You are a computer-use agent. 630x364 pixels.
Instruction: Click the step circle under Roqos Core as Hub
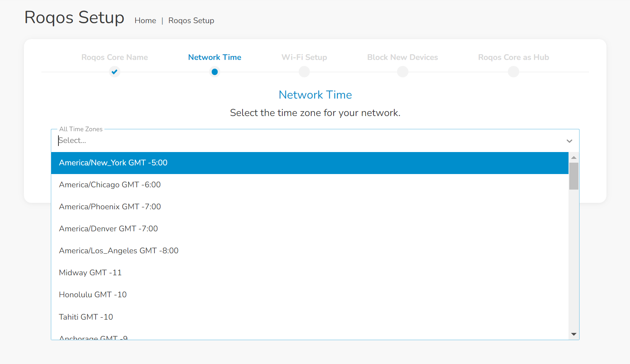click(x=513, y=72)
